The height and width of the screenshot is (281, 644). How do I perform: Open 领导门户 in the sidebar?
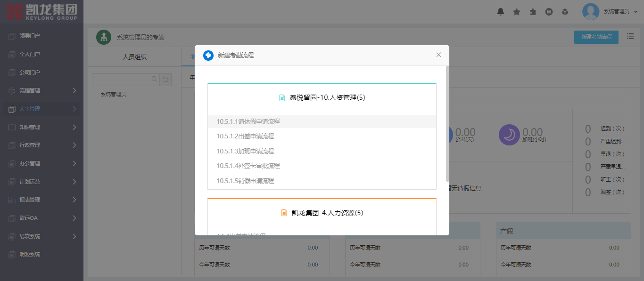pos(30,36)
